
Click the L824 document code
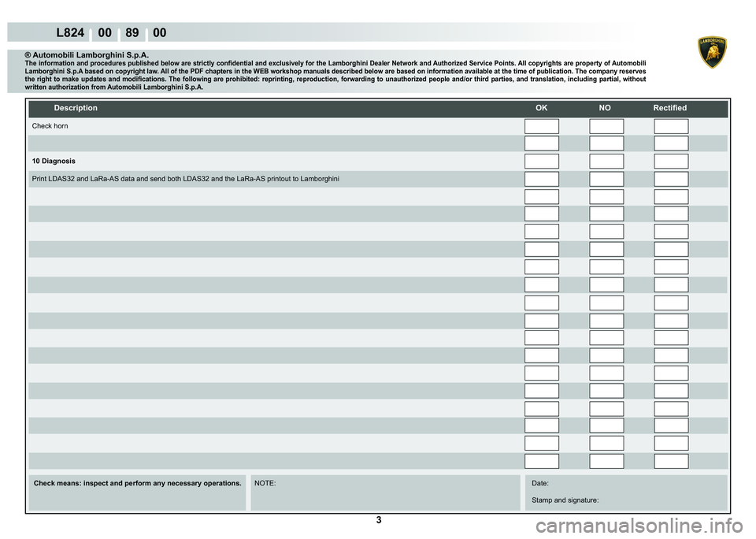pyautogui.click(x=70, y=33)
